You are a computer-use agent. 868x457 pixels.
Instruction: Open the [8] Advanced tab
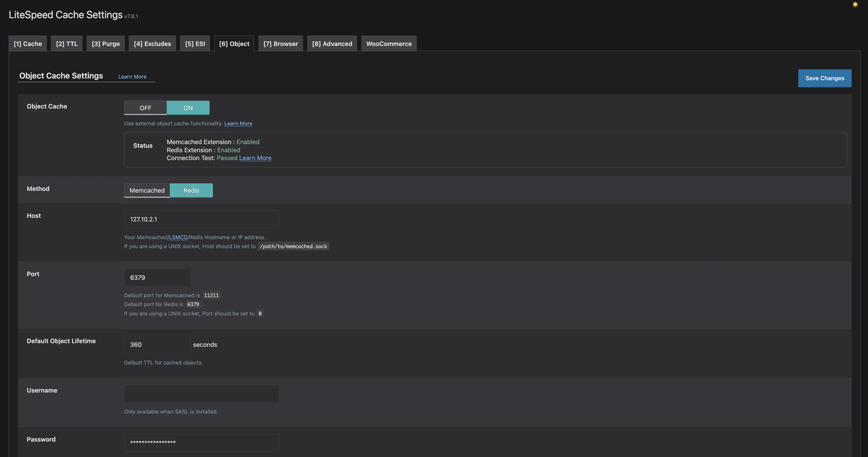point(332,43)
